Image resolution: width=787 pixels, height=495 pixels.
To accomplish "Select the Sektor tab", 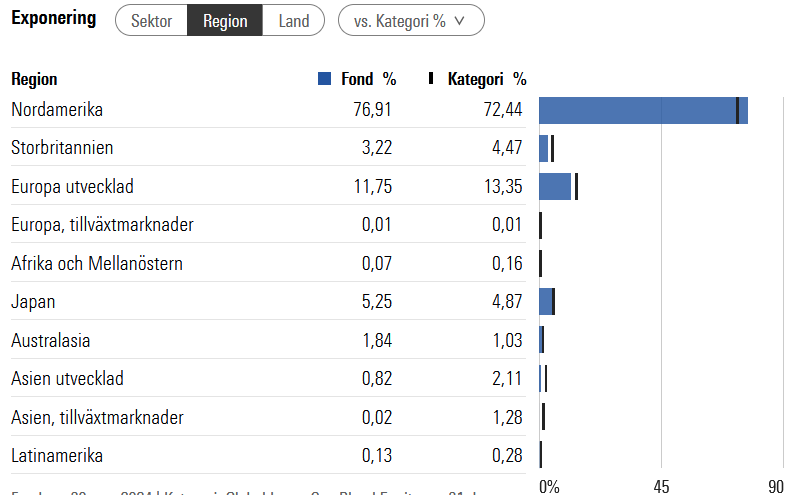I will (151, 21).
